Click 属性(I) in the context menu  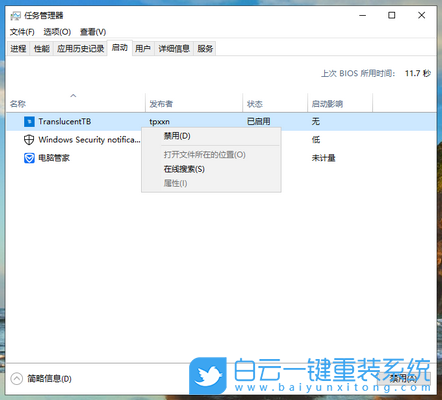pos(211,183)
